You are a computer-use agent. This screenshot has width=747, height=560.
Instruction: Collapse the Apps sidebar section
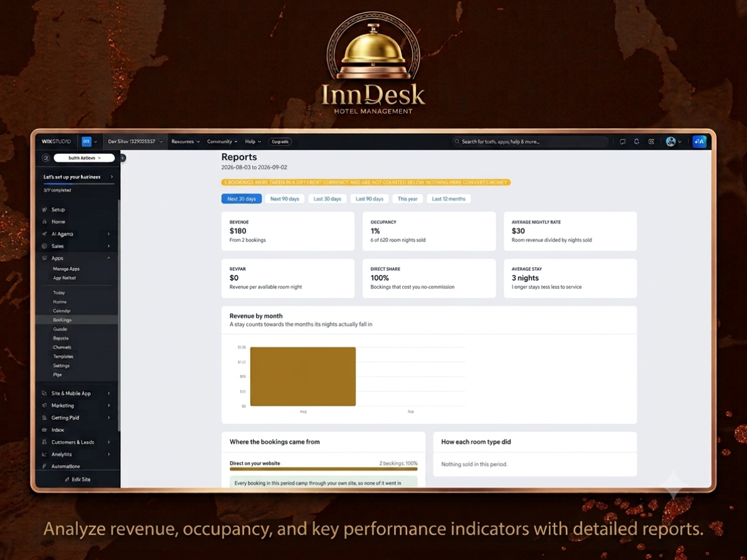[108, 258]
